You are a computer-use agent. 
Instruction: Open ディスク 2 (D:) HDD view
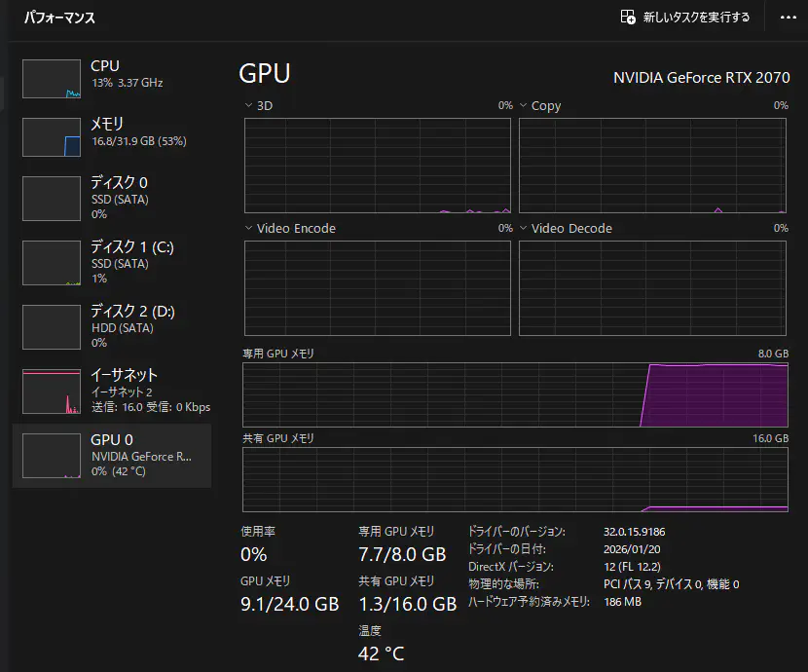112,327
